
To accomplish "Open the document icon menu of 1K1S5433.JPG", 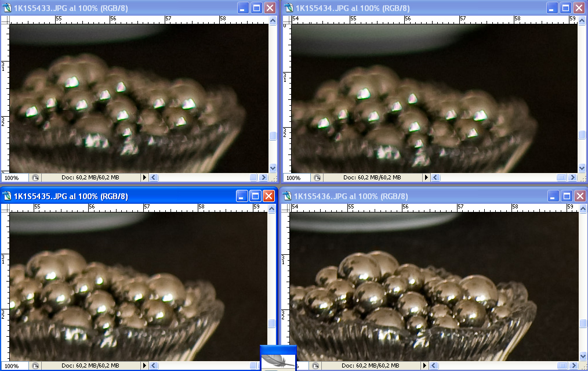I will click(7, 8).
